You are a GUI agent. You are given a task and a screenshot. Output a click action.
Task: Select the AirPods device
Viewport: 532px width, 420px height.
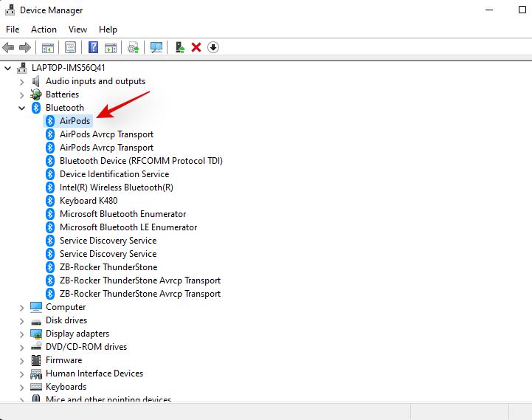tap(75, 121)
